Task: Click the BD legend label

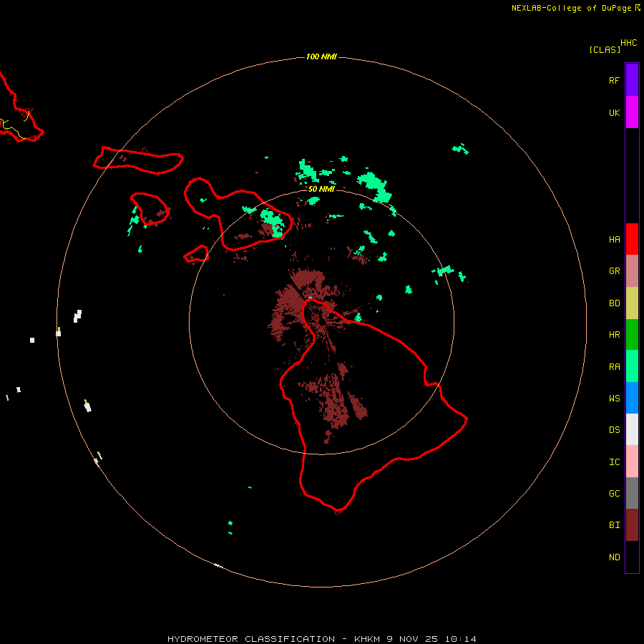Action: [614, 303]
